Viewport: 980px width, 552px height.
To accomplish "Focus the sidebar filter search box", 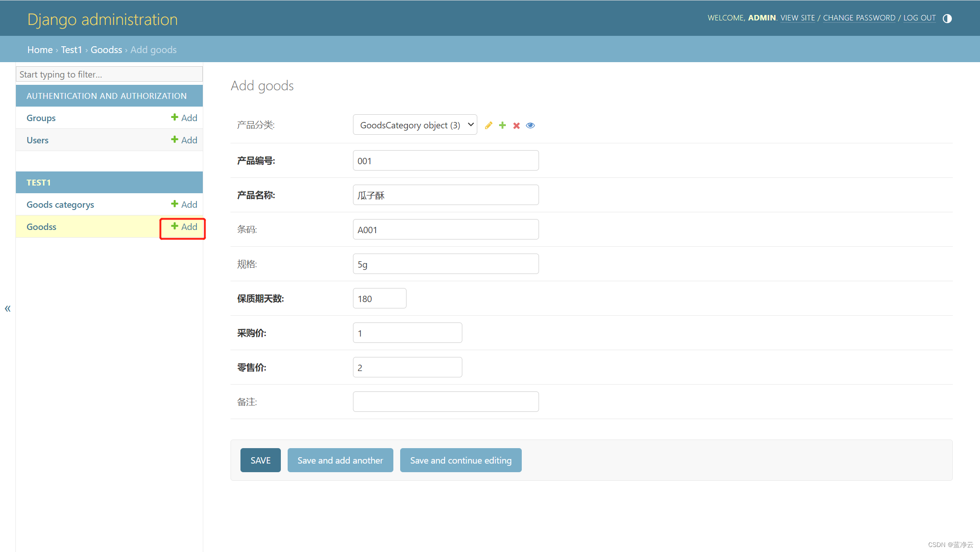I will point(109,74).
